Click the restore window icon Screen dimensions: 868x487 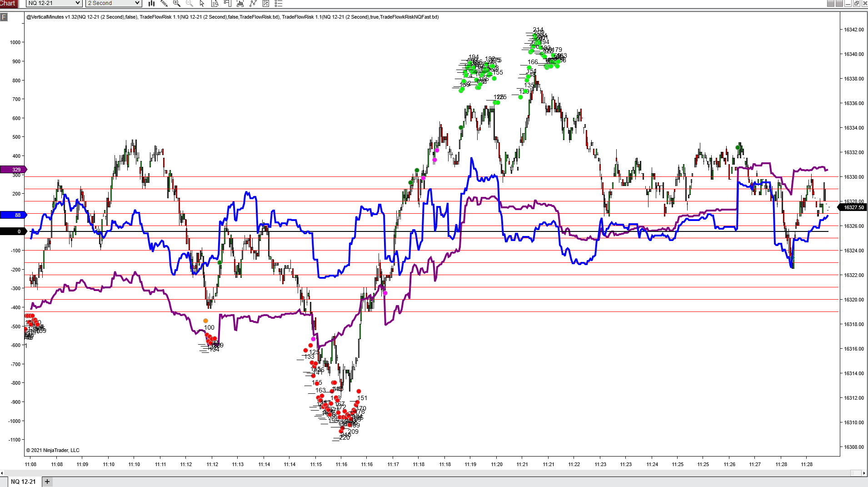point(857,3)
